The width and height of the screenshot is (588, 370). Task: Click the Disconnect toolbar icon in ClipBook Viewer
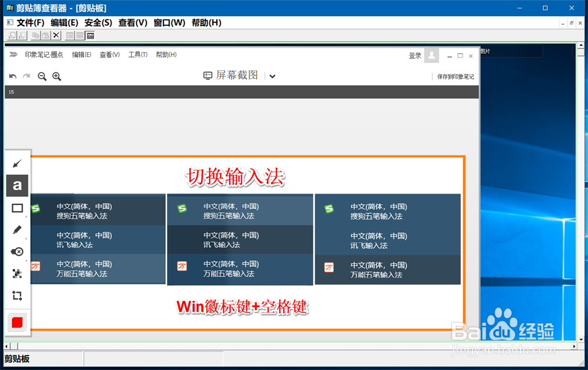23,35
